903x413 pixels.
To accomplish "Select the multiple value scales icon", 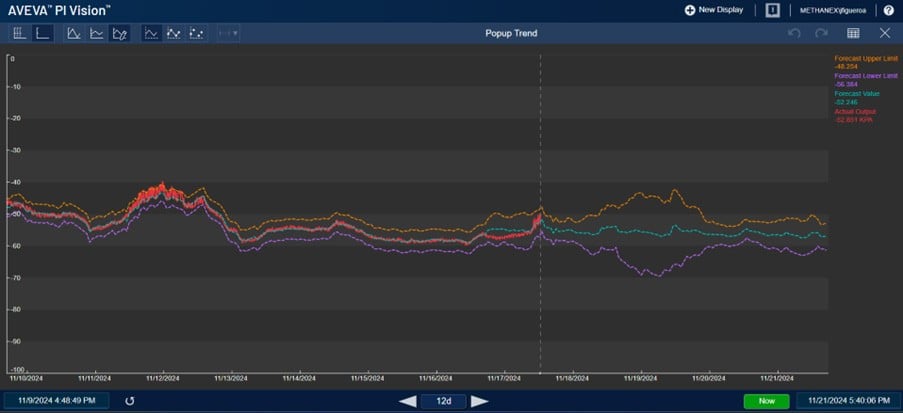I will [20, 33].
